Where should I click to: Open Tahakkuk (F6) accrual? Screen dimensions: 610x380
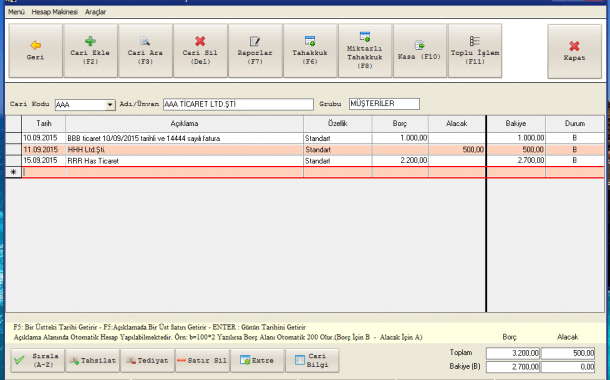coord(310,51)
